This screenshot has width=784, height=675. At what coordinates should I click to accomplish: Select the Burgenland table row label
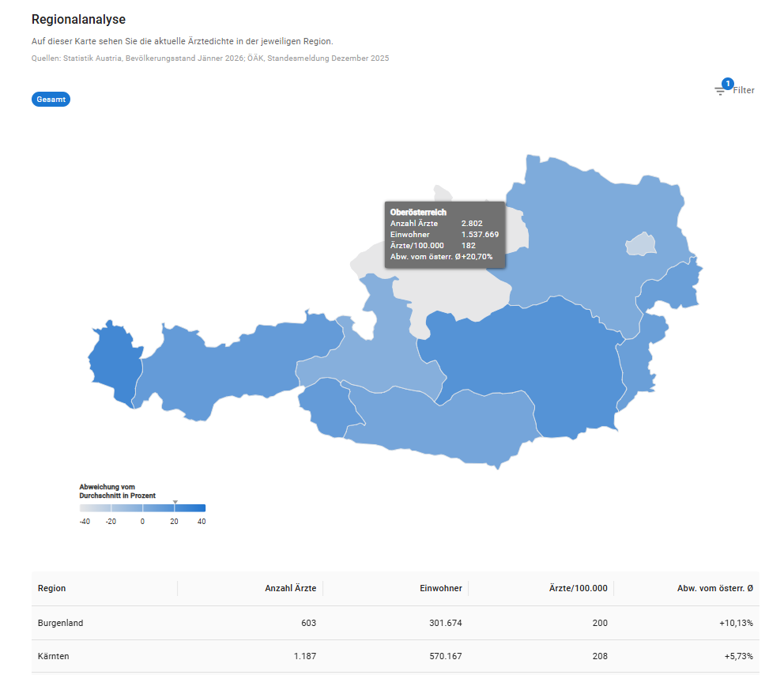61,623
